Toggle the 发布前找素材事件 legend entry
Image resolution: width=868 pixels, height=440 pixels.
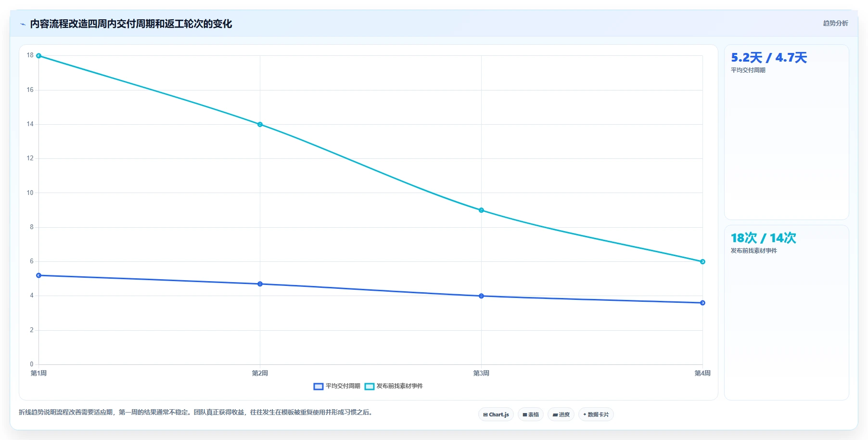[x=394, y=386]
